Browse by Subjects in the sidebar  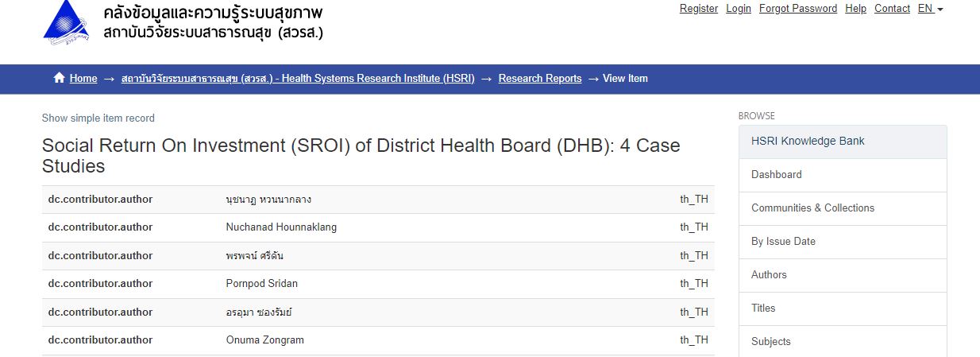[843, 342]
